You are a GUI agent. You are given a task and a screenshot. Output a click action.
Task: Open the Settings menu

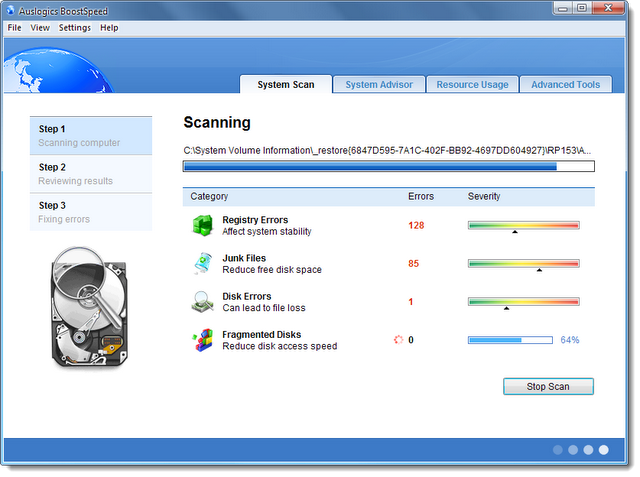pos(75,28)
